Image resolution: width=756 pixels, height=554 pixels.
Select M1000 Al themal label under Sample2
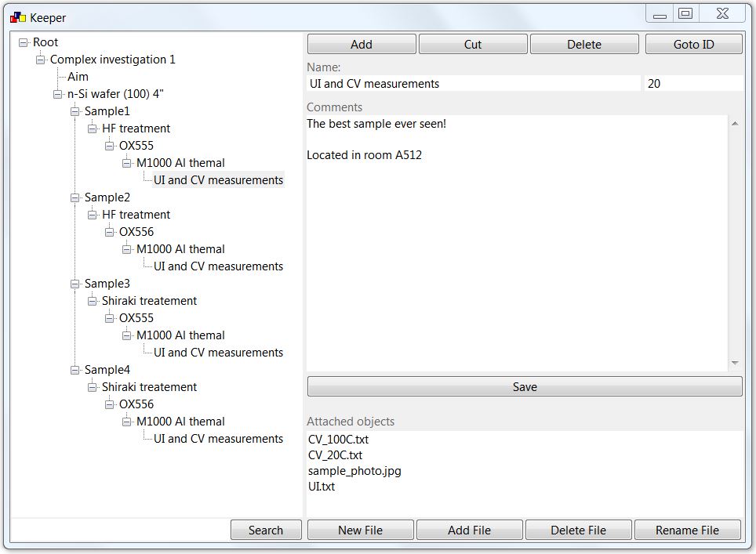(180, 249)
